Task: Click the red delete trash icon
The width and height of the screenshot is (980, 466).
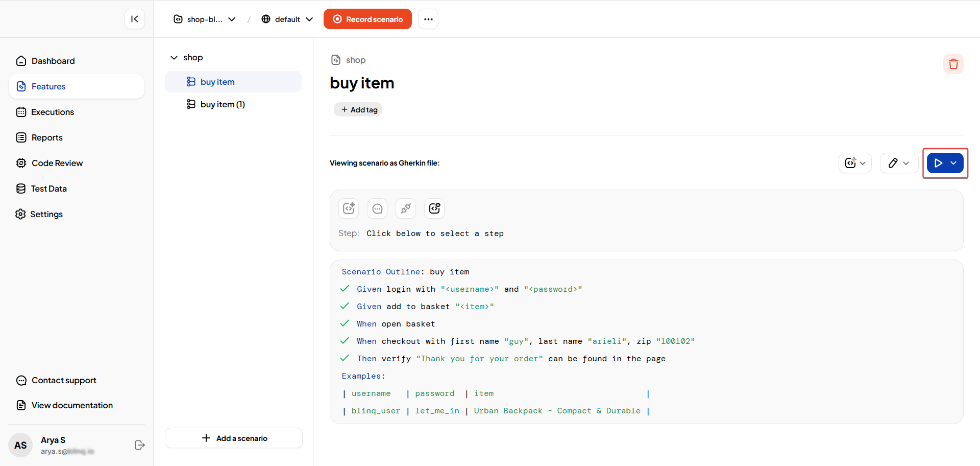Action: click(953, 64)
